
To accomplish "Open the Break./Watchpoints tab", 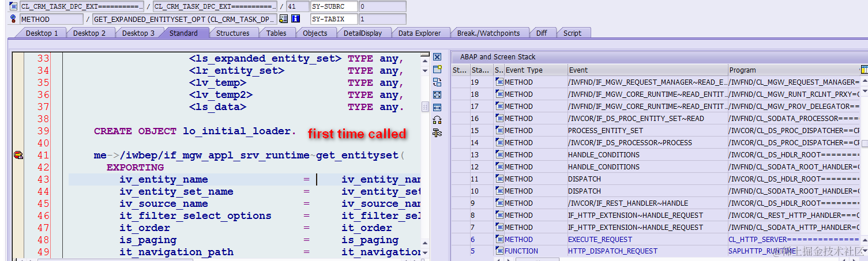I will click(489, 33).
